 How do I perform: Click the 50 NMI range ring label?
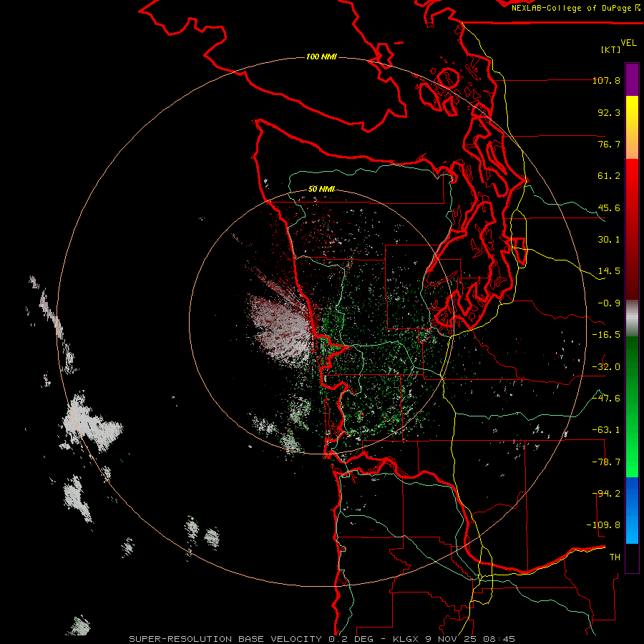click(321, 189)
